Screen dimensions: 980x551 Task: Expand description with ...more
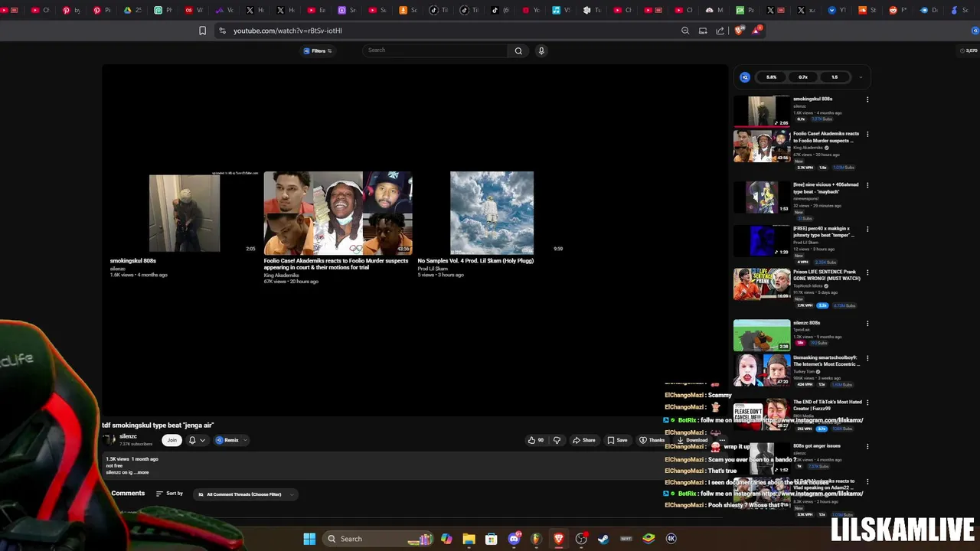tap(142, 472)
